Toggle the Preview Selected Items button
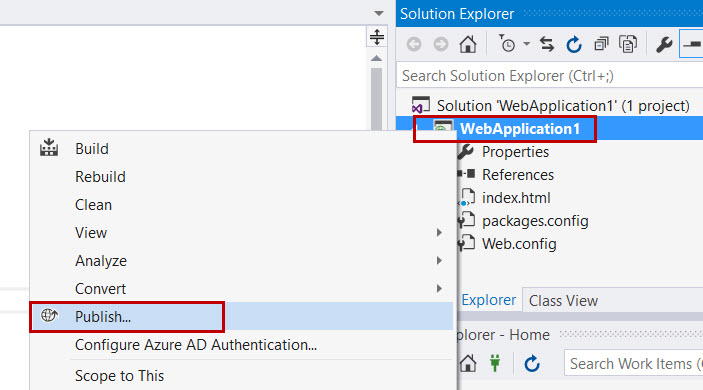The image size is (703, 390). (692, 44)
